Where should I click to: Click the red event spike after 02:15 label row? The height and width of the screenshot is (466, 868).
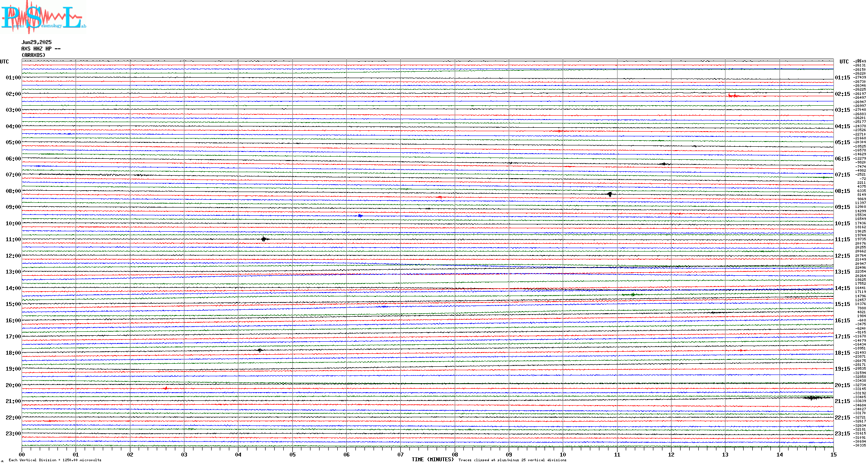point(733,96)
